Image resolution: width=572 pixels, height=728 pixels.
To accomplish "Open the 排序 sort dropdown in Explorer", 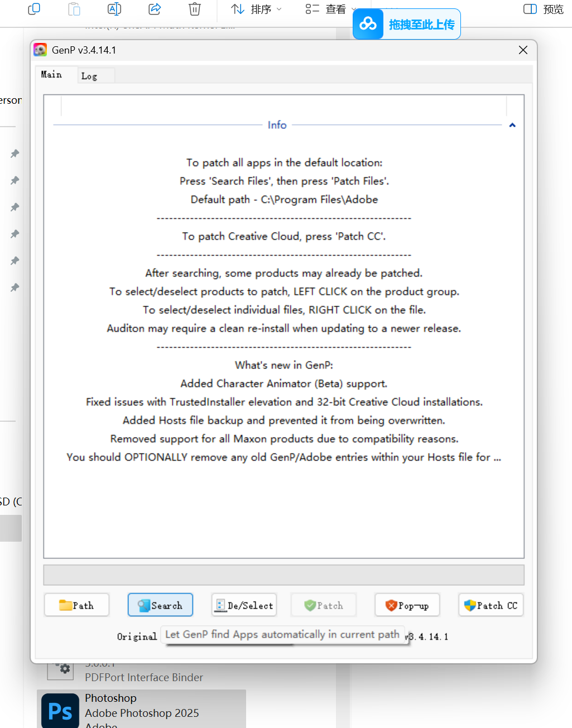I will 257,9.
